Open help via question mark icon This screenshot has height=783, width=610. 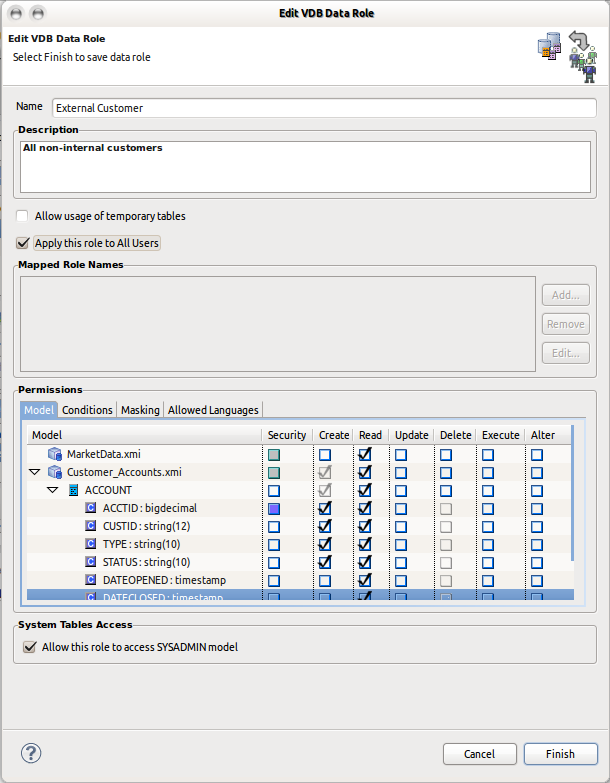(x=30, y=753)
